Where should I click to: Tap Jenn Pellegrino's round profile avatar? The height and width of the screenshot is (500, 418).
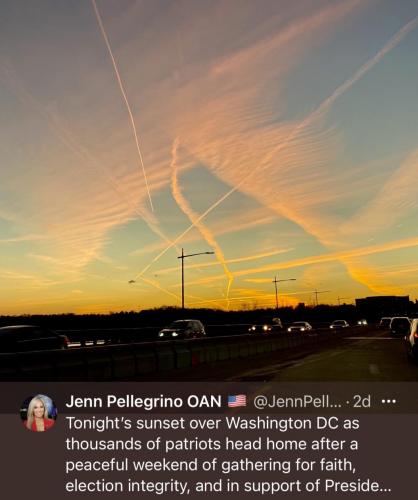click(x=39, y=413)
